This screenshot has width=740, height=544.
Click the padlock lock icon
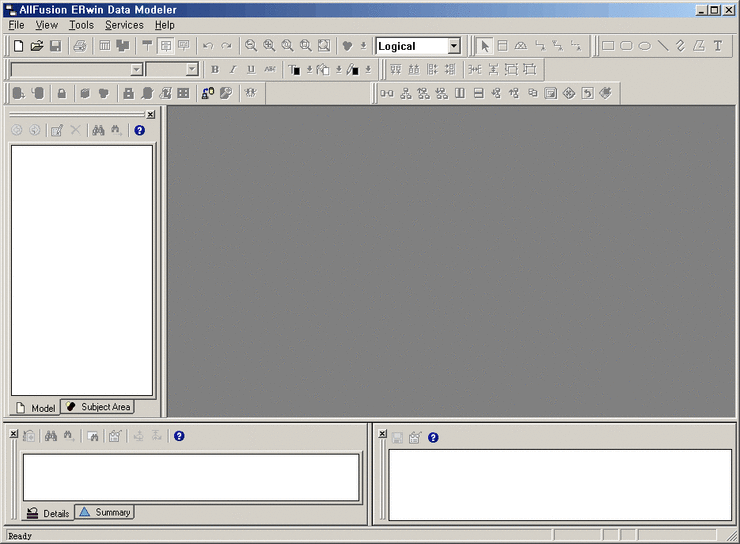(62, 93)
